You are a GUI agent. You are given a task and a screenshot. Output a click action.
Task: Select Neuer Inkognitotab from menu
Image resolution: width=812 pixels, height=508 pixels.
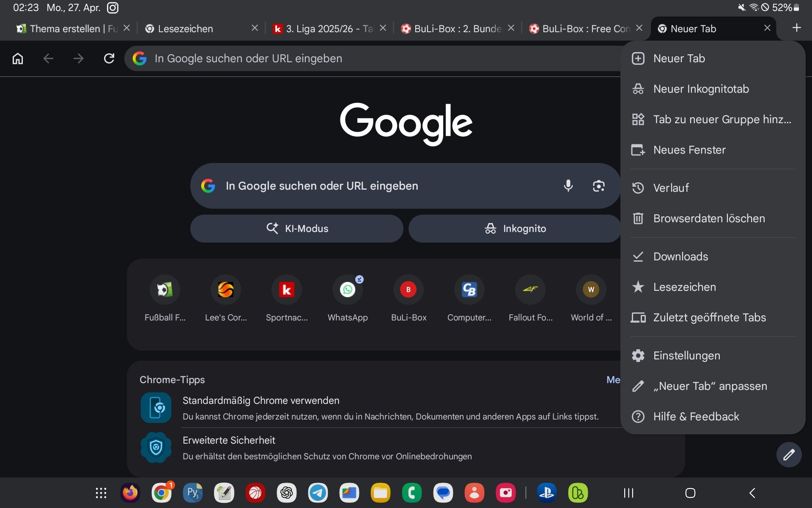coord(701,89)
